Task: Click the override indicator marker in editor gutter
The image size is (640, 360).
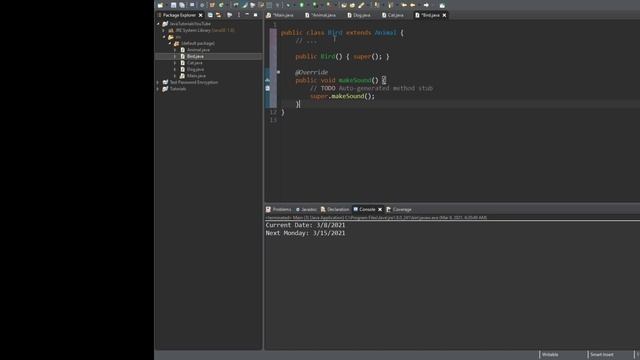Action: click(x=268, y=80)
